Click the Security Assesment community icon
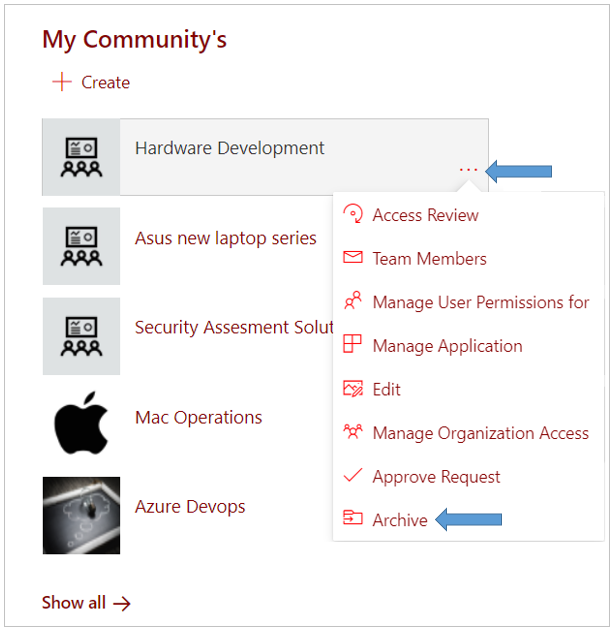The height and width of the screenshot is (629, 616). pyautogui.click(x=81, y=336)
